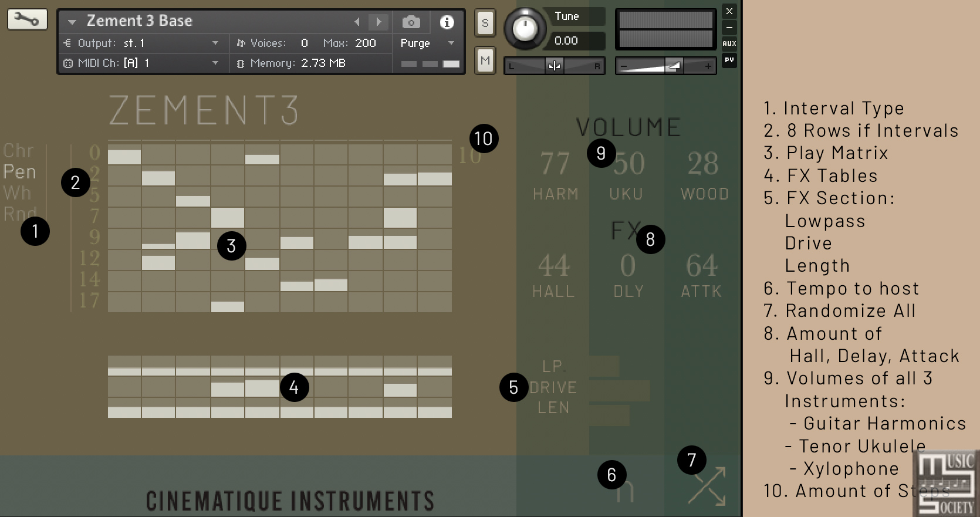Click the HARM volume value 77
Viewport: 980px width, 517px height.
pos(555,164)
